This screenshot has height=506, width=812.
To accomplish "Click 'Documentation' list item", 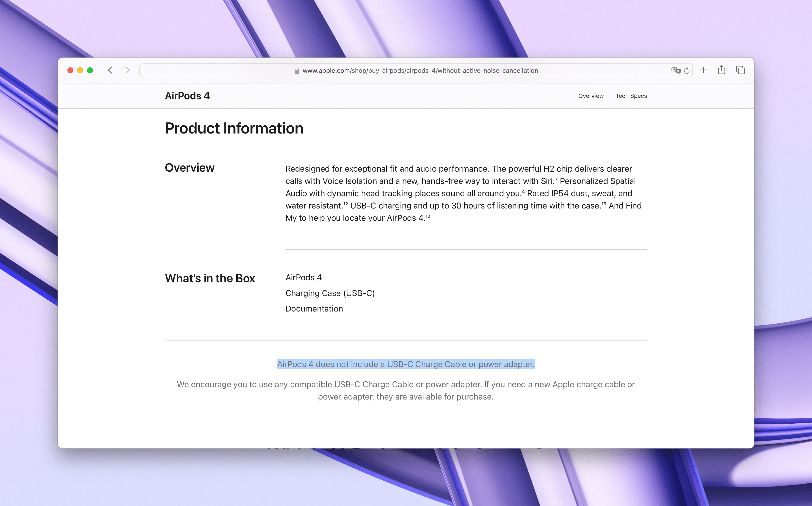I will (x=314, y=309).
